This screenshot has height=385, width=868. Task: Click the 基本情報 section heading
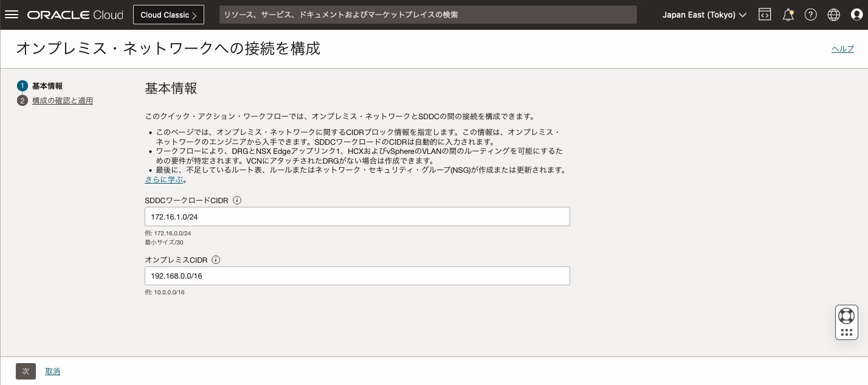point(171,88)
